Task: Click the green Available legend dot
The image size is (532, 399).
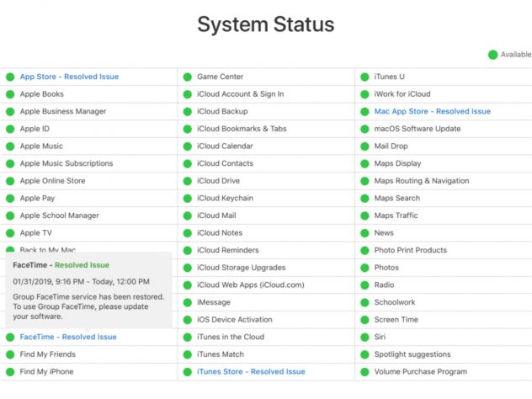Action: tap(492, 55)
